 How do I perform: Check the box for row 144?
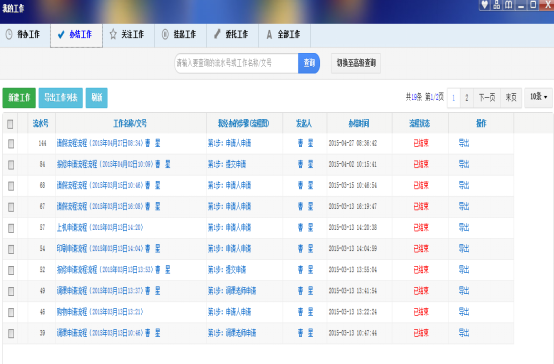click(11, 143)
